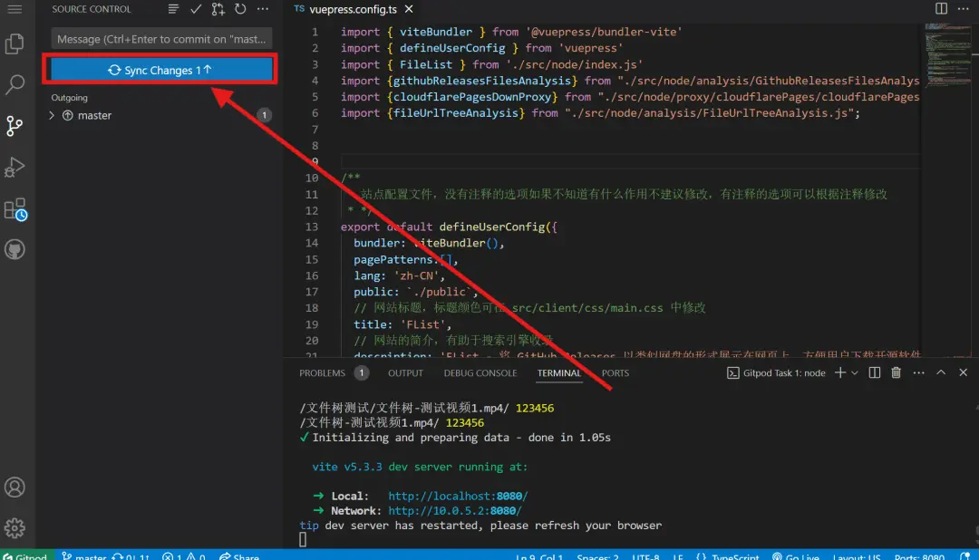Kill terminal with trash icon
979x560 pixels.
click(x=896, y=372)
